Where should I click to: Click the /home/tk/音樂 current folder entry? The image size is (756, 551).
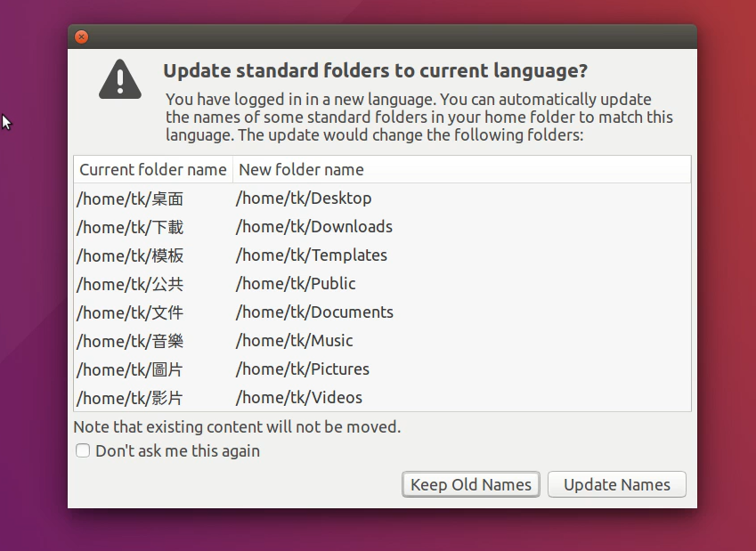click(x=130, y=341)
